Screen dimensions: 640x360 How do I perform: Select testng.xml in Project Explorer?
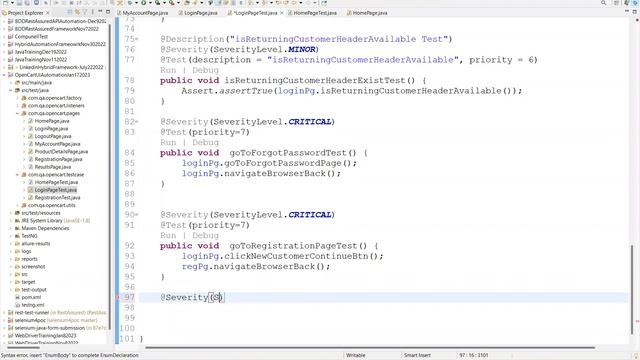[33, 305]
